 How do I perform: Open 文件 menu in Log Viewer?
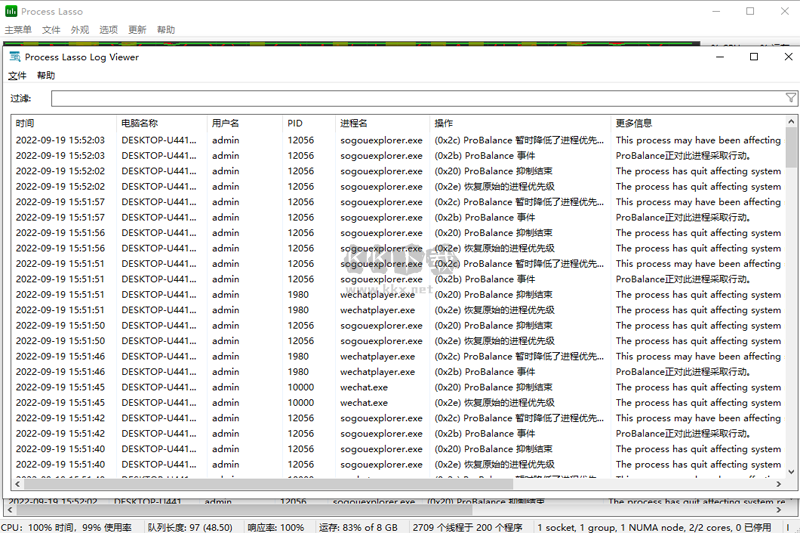tap(17, 75)
